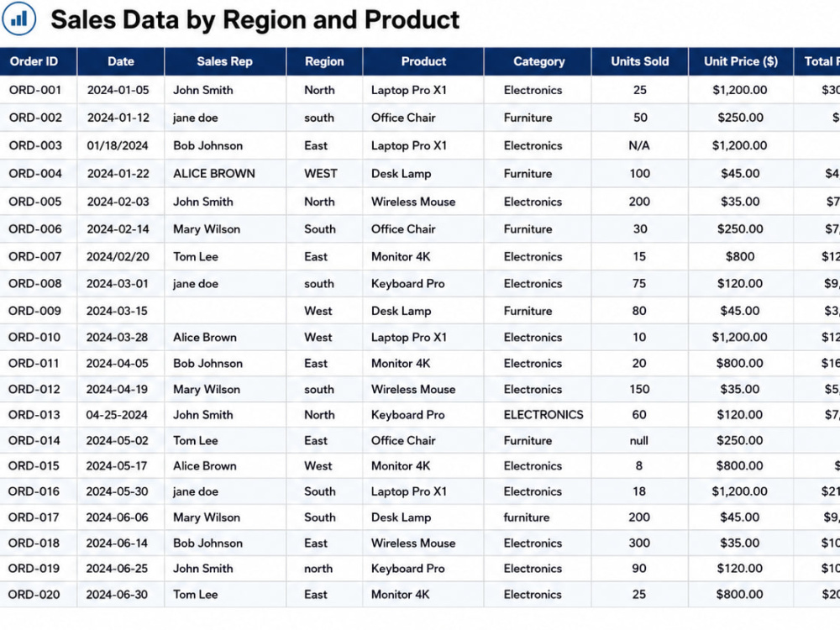This screenshot has width=840, height=630.
Task: Select the 300 units sold cell
Action: pyautogui.click(x=639, y=543)
